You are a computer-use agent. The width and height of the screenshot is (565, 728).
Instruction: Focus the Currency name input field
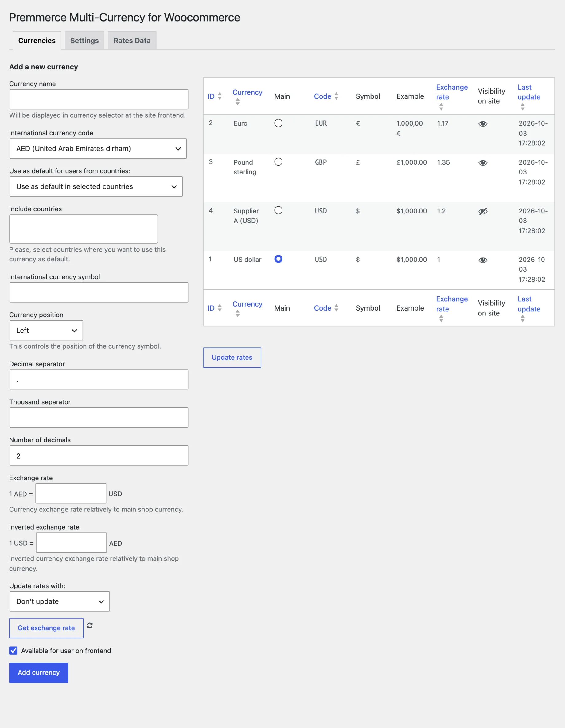[x=99, y=99]
